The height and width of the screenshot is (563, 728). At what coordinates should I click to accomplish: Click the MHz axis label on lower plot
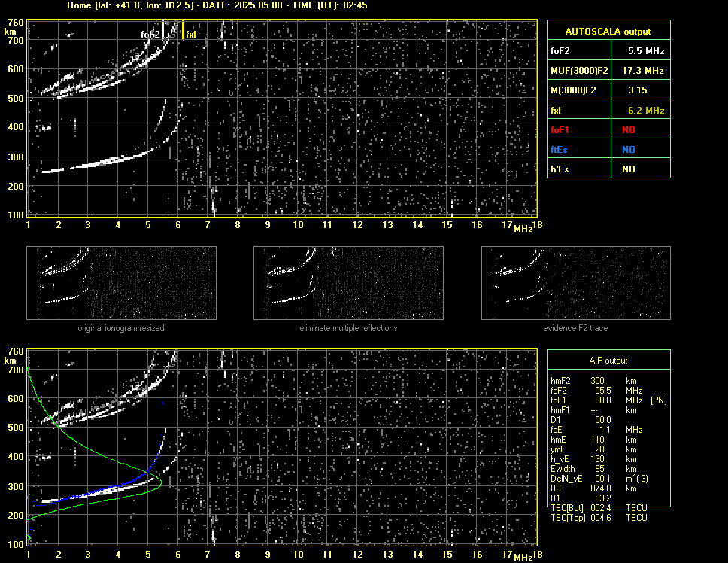point(523,558)
